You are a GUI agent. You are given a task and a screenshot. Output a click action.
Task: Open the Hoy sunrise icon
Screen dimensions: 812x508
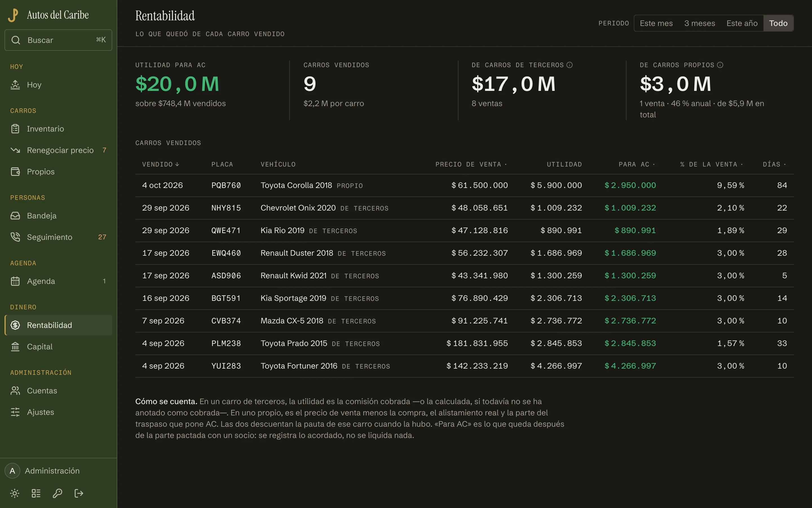point(15,85)
